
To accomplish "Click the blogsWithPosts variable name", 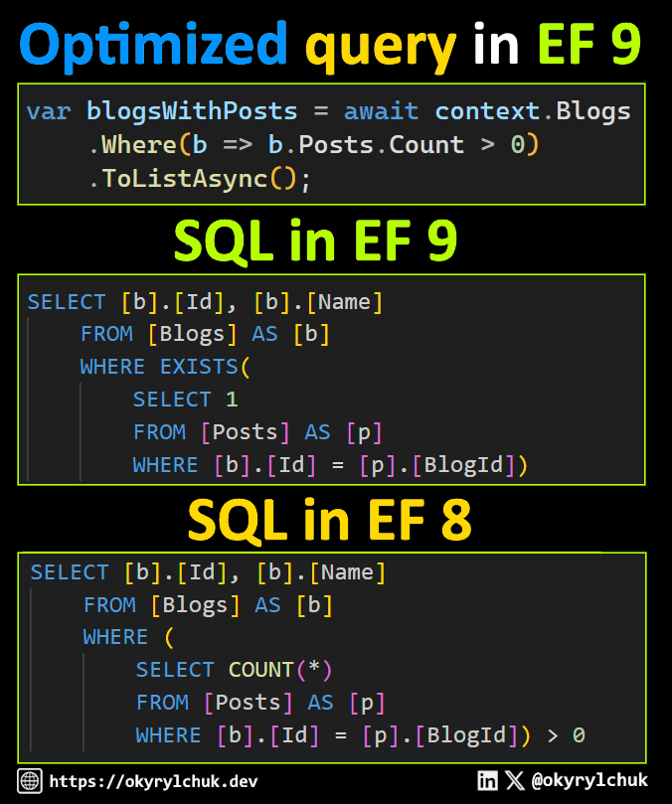I will (x=192, y=111).
